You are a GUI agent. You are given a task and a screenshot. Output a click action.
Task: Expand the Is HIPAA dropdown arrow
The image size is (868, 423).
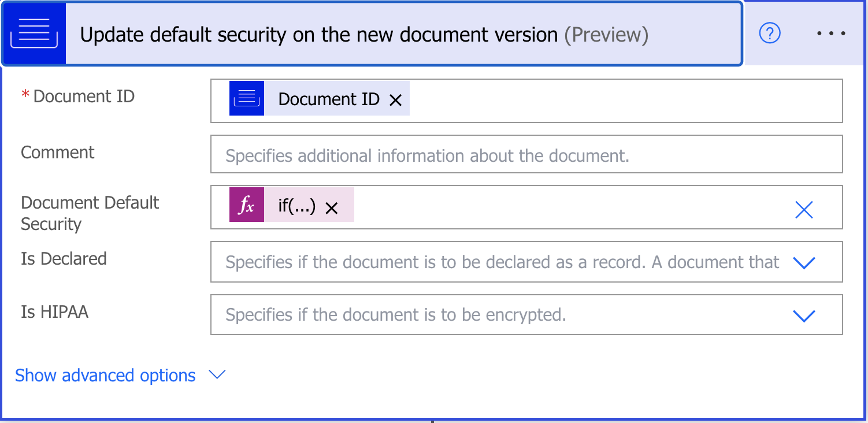click(804, 316)
